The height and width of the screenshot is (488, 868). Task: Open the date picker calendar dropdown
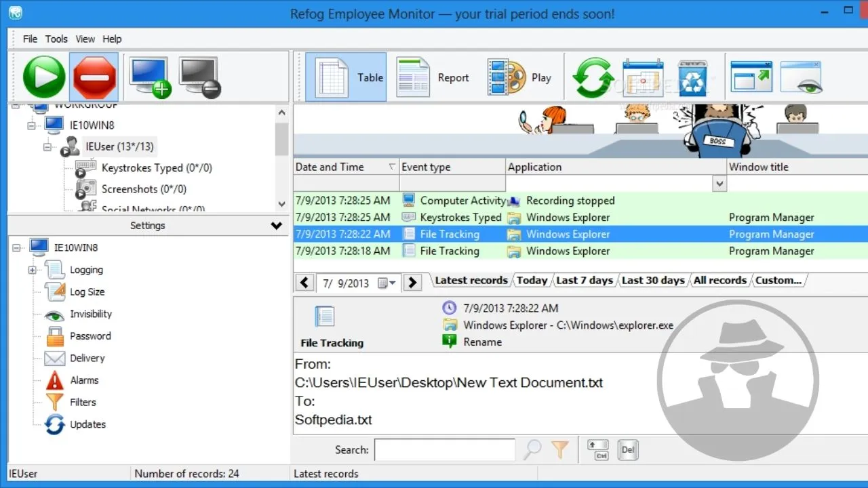coord(387,283)
